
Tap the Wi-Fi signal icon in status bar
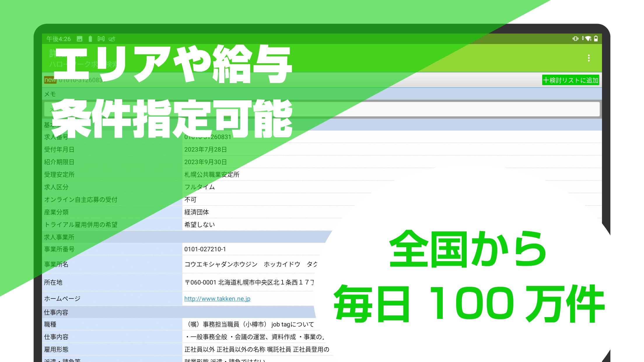tap(588, 38)
